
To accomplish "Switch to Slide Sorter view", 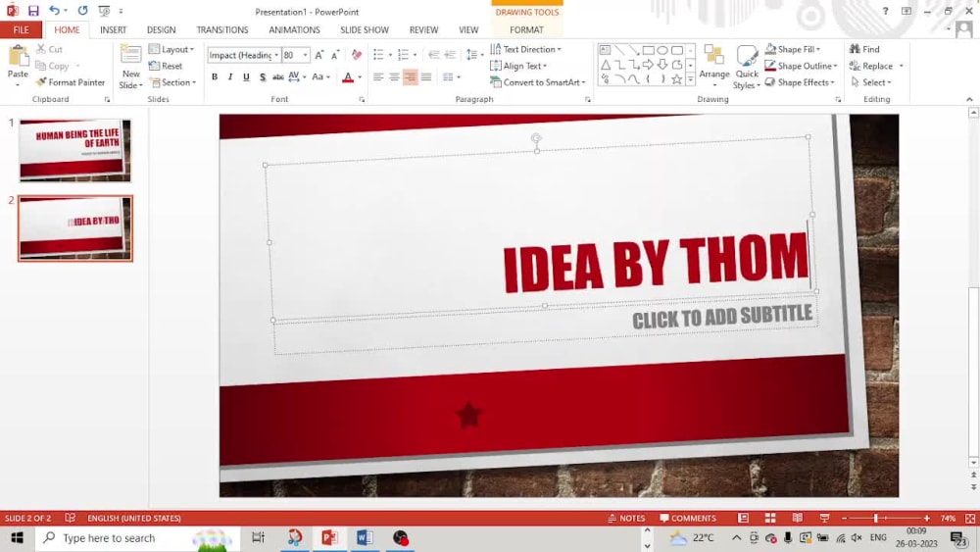I will click(x=770, y=518).
